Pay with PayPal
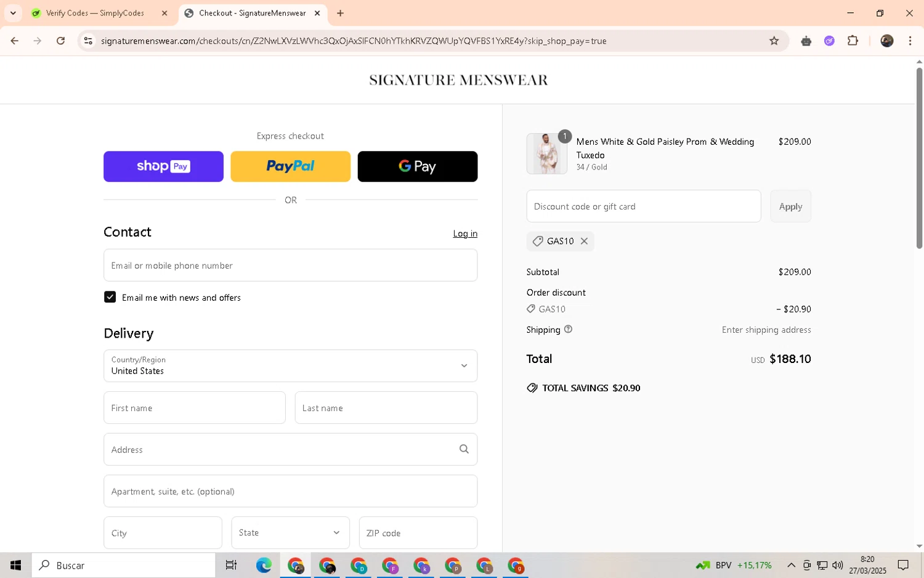 (x=290, y=166)
